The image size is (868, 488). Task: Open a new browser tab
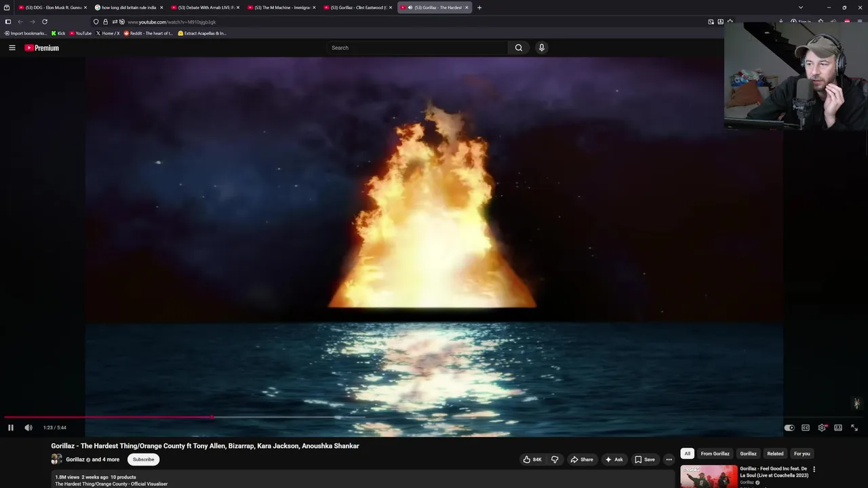(x=479, y=7)
